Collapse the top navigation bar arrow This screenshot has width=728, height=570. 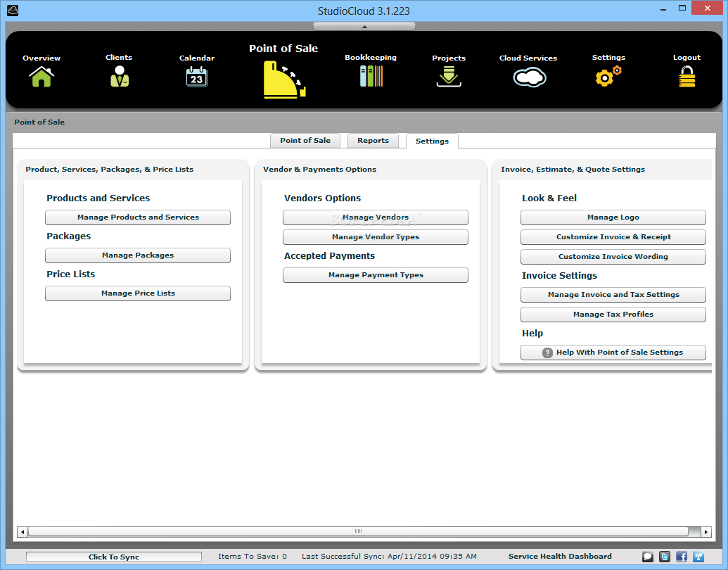(364, 27)
